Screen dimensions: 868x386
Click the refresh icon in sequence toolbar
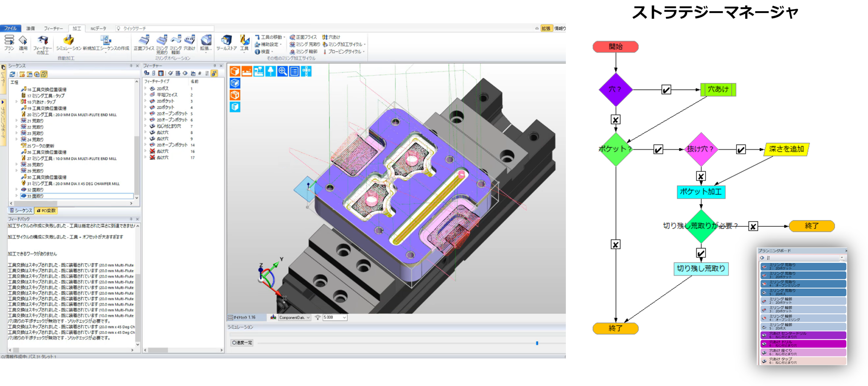[12, 74]
